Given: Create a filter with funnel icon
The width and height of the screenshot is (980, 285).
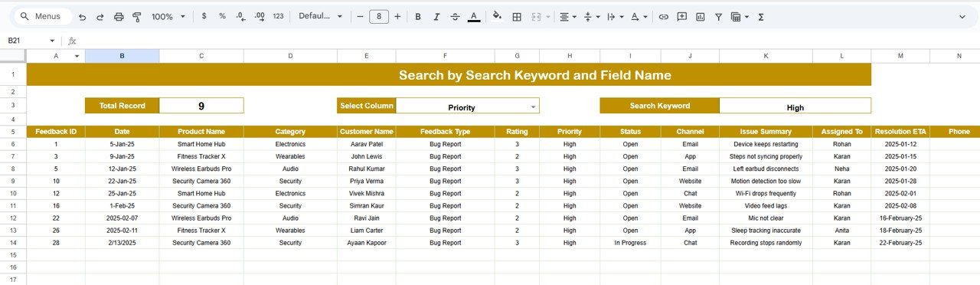Looking at the screenshot, I should [x=718, y=16].
